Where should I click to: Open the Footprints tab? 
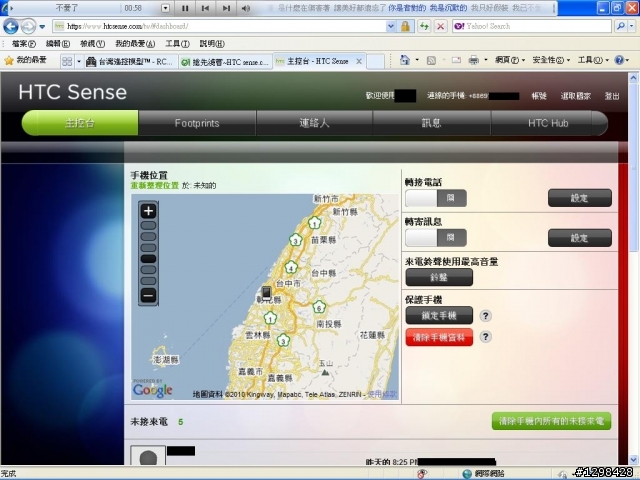(197, 123)
